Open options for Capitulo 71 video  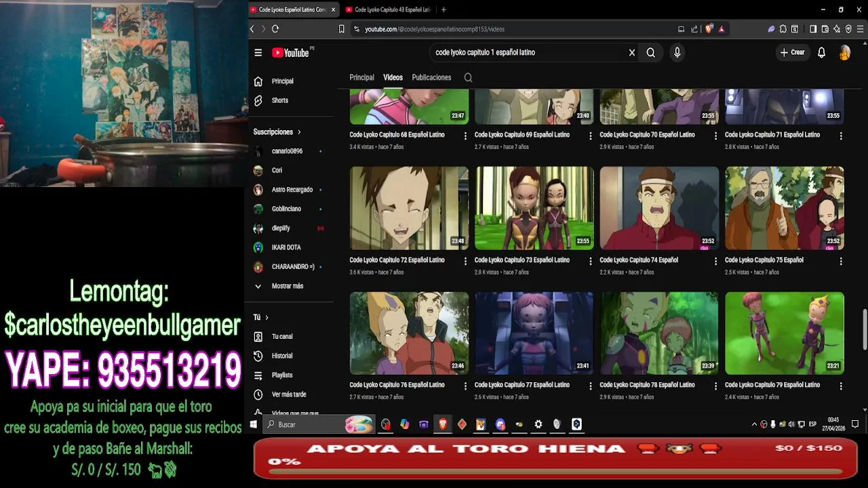tap(841, 136)
